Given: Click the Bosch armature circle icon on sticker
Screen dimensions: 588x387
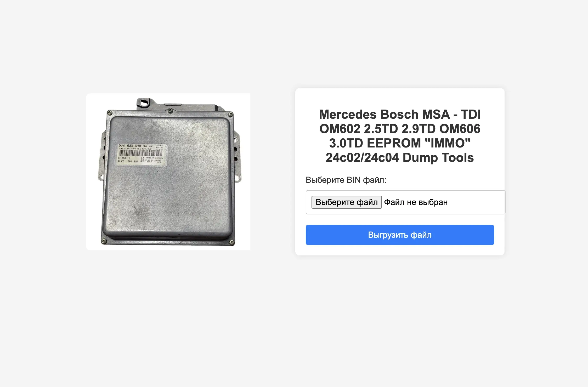Looking at the screenshot, I should click(143, 158).
